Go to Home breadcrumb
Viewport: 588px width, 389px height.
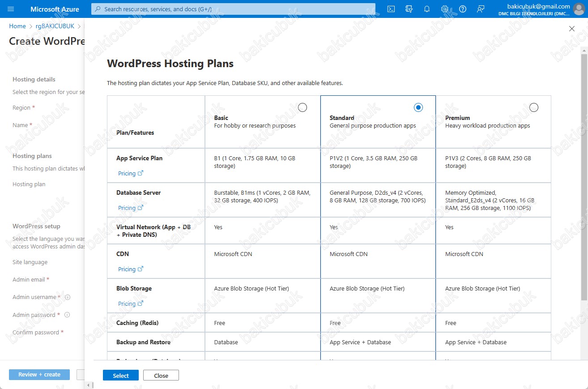17,26
